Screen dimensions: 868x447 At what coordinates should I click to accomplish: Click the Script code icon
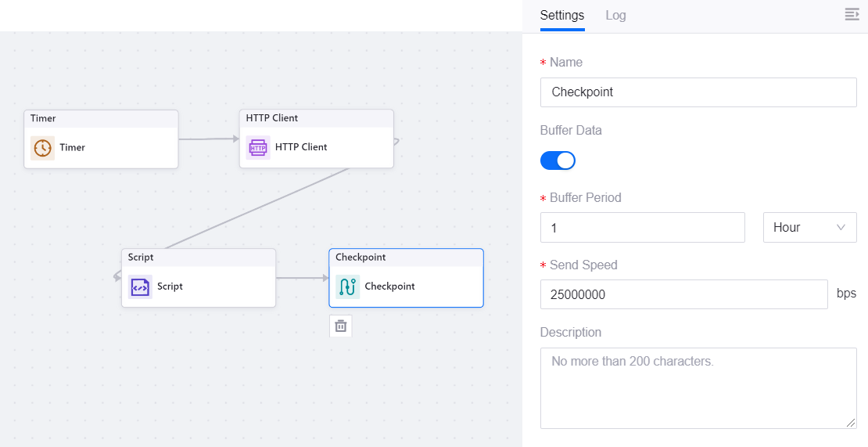tap(140, 287)
